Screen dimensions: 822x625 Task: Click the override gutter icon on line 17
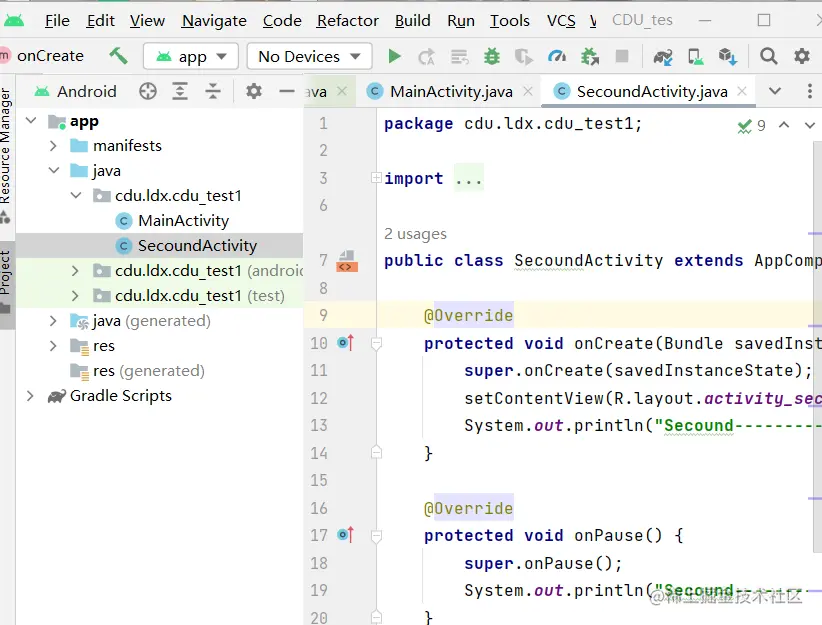pyautogui.click(x=346, y=535)
